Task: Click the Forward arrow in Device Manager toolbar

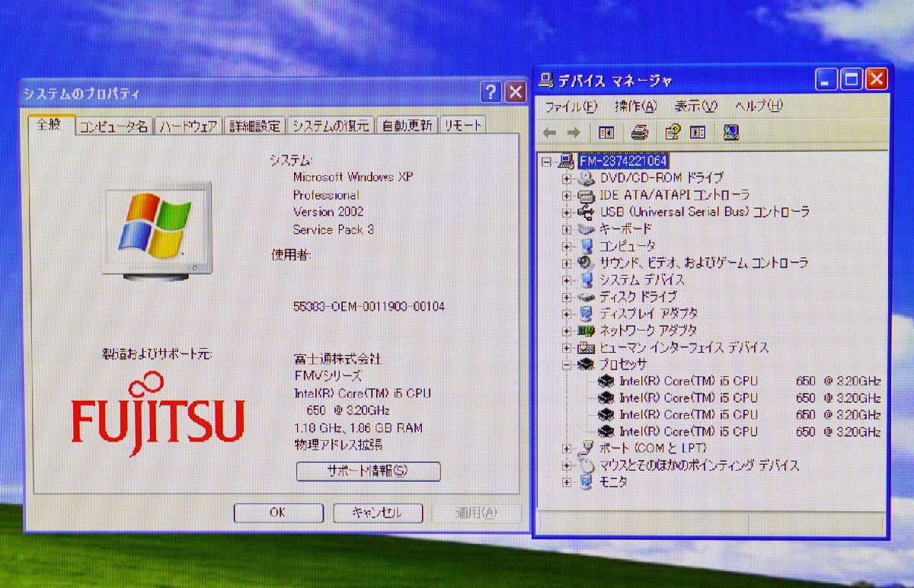Action: 574,133
